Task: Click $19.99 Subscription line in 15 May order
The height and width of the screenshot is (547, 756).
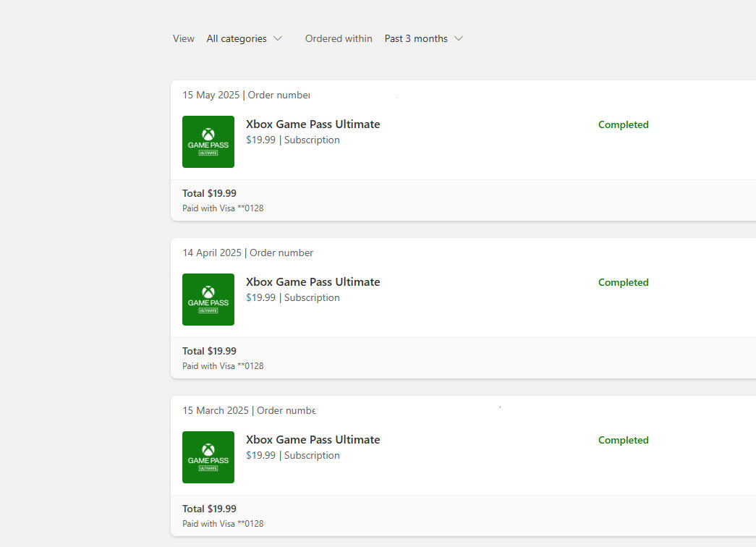Action: (293, 140)
